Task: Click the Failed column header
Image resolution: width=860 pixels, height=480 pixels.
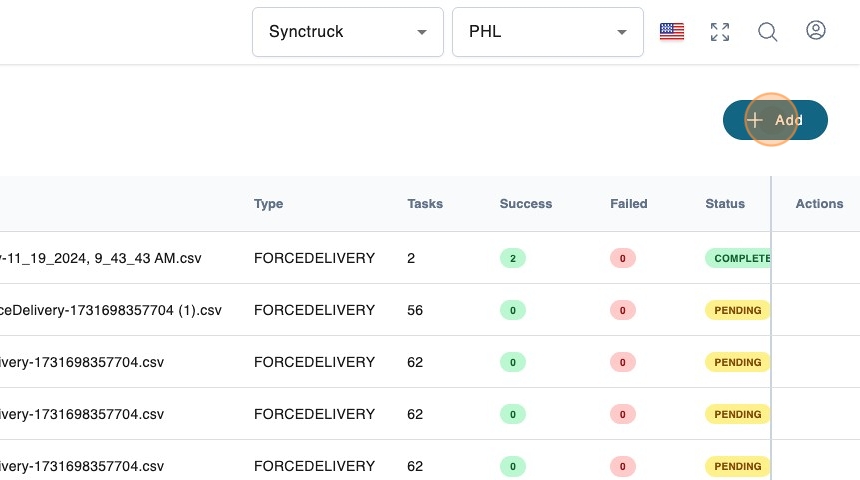Action: coord(629,204)
